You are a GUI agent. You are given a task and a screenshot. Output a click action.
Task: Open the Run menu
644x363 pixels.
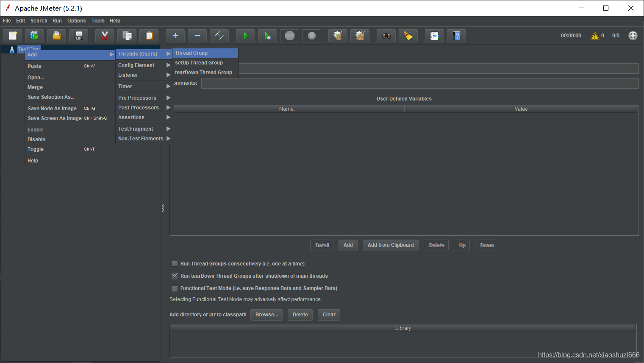point(57,21)
